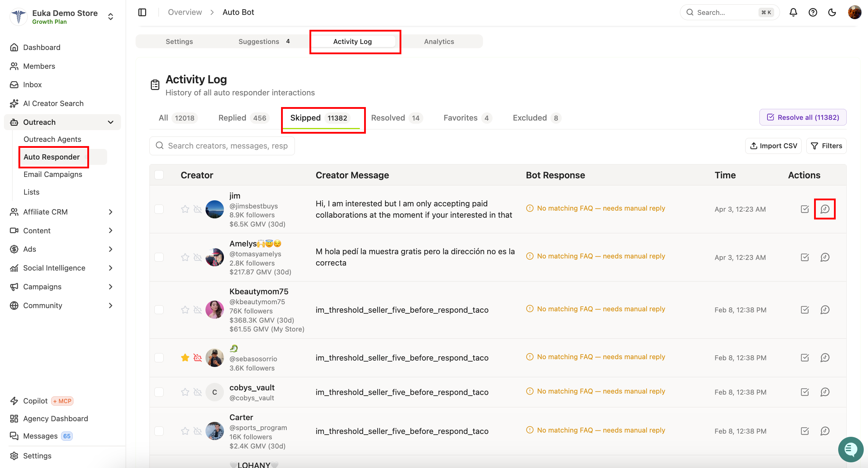Toggle red exclude bot icon for sebasosorrio
Screen dimensions: 868x468
pyautogui.click(x=198, y=358)
